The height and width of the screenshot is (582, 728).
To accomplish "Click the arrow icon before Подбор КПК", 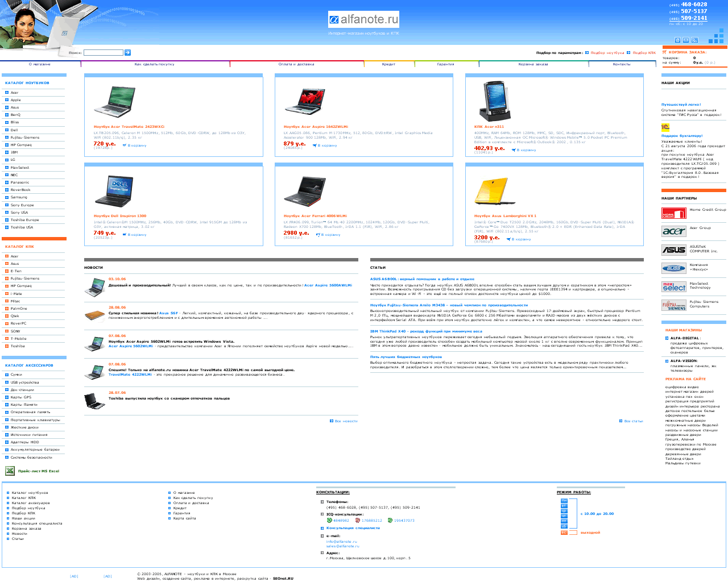I will [x=628, y=53].
